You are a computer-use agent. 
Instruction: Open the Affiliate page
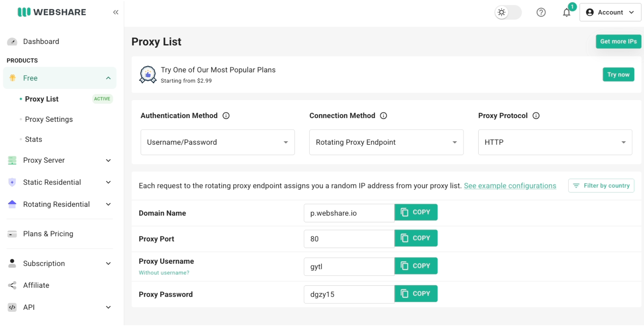(x=36, y=285)
